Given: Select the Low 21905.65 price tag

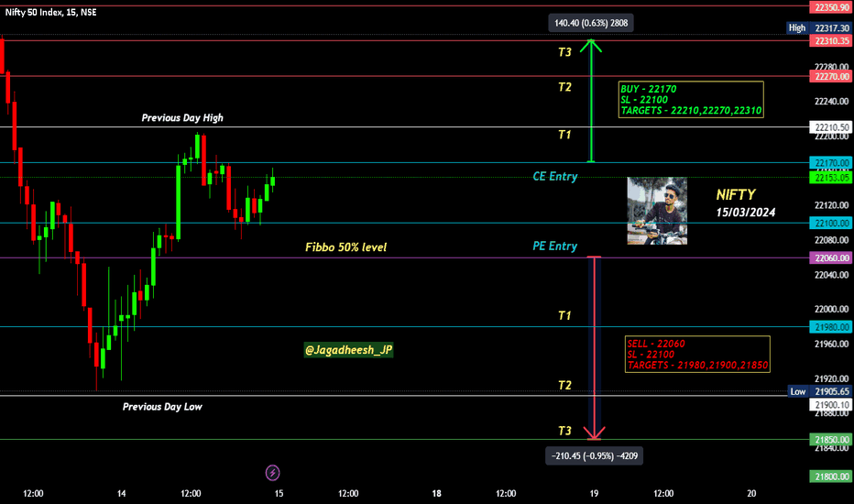Looking at the screenshot, I should click(x=820, y=391).
